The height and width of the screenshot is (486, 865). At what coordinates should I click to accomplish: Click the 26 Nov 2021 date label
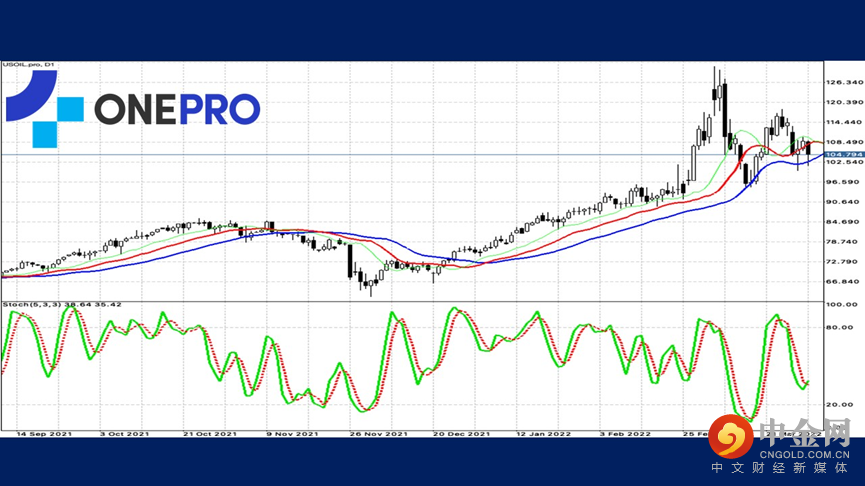tap(378, 434)
